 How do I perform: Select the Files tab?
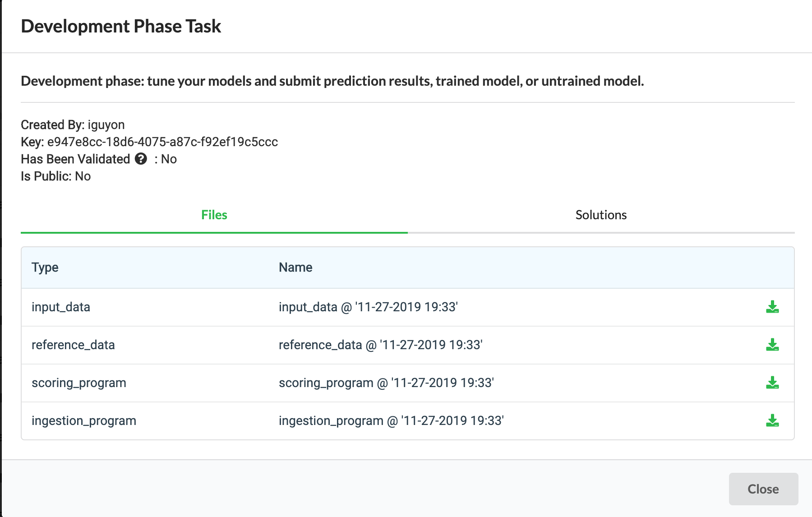(215, 215)
